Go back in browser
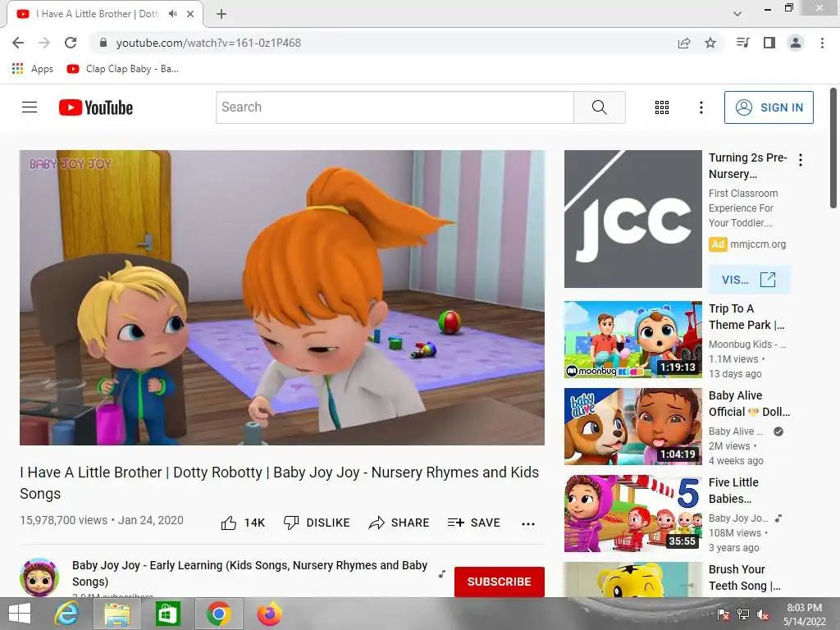This screenshot has height=630, width=840. 18,43
